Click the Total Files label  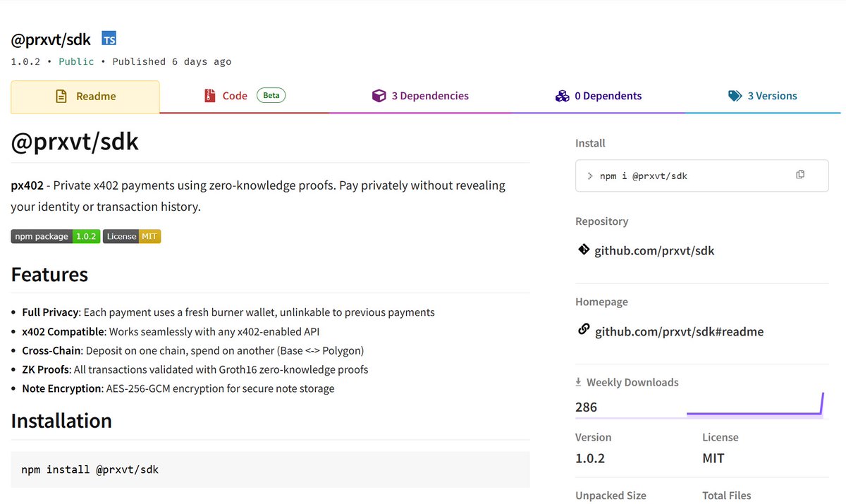pos(727,496)
